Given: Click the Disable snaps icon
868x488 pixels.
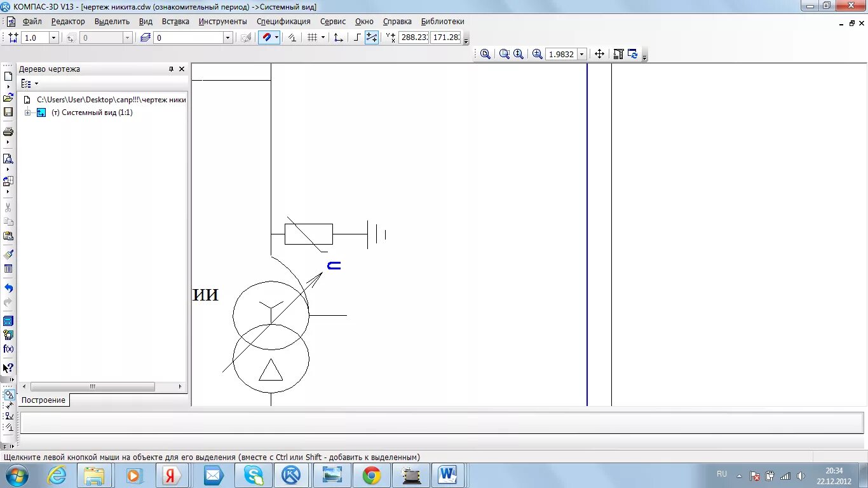Looking at the screenshot, I should [x=292, y=37].
